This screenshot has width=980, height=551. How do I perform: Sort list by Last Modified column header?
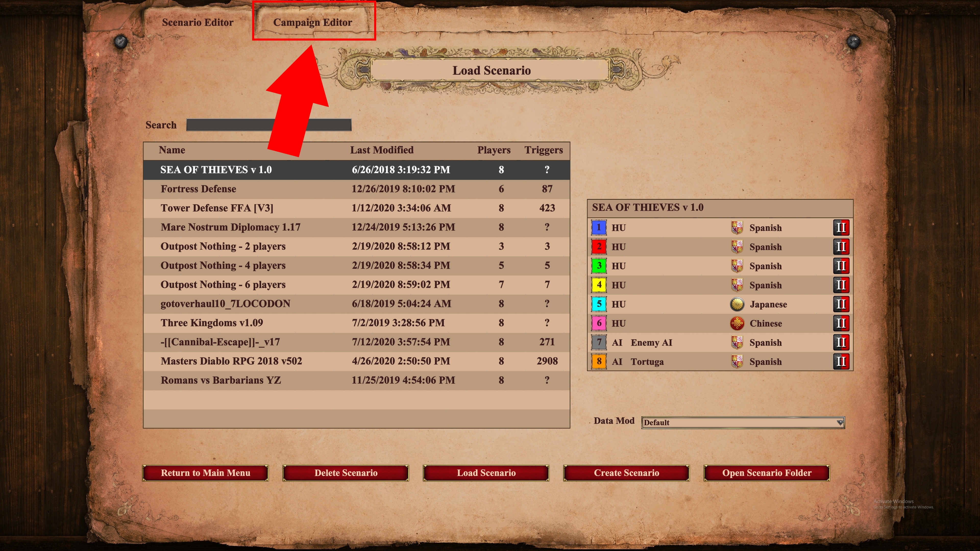pos(382,150)
